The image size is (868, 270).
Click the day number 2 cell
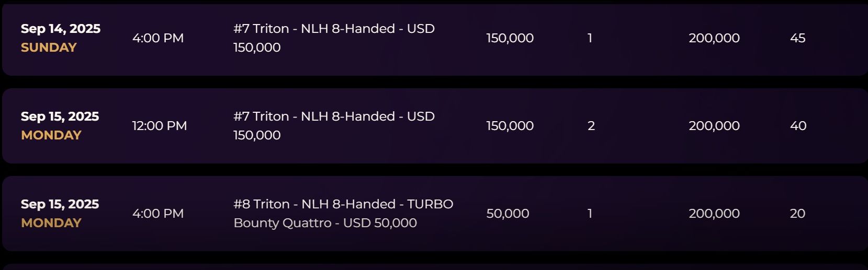click(591, 126)
